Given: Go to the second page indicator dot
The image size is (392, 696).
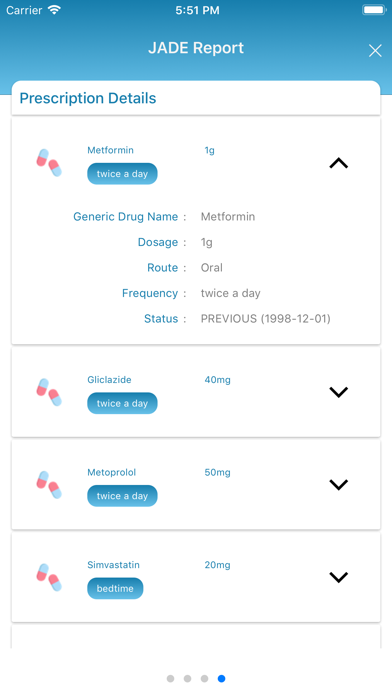Looking at the screenshot, I should point(187,678).
